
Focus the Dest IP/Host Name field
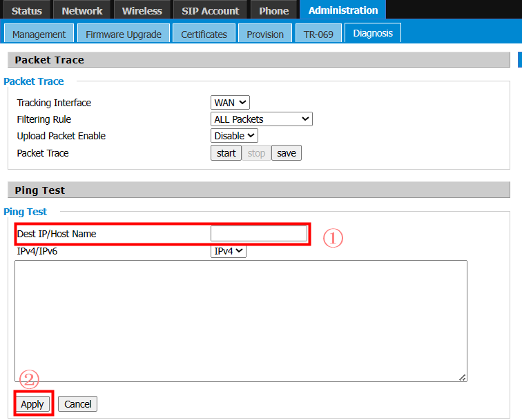click(x=259, y=233)
